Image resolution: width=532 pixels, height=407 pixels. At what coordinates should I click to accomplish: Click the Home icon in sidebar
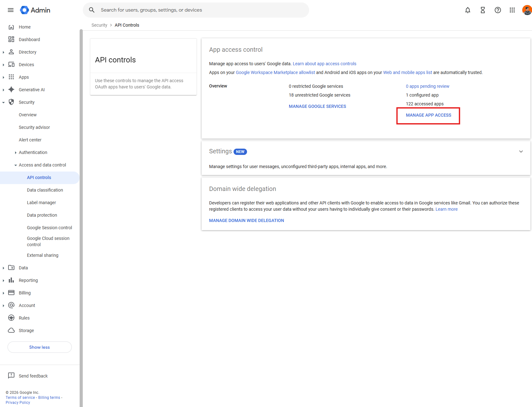pos(11,27)
